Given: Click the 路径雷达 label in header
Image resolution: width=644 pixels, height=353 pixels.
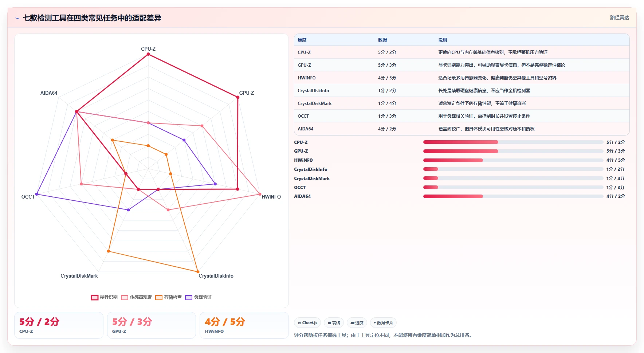Looking at the screenshot, I should [x=619, y=17].
